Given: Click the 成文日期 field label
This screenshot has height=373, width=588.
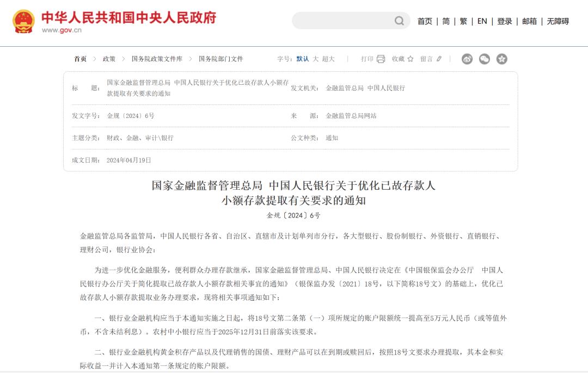Looking at the screenshot, I should (86, 160).
